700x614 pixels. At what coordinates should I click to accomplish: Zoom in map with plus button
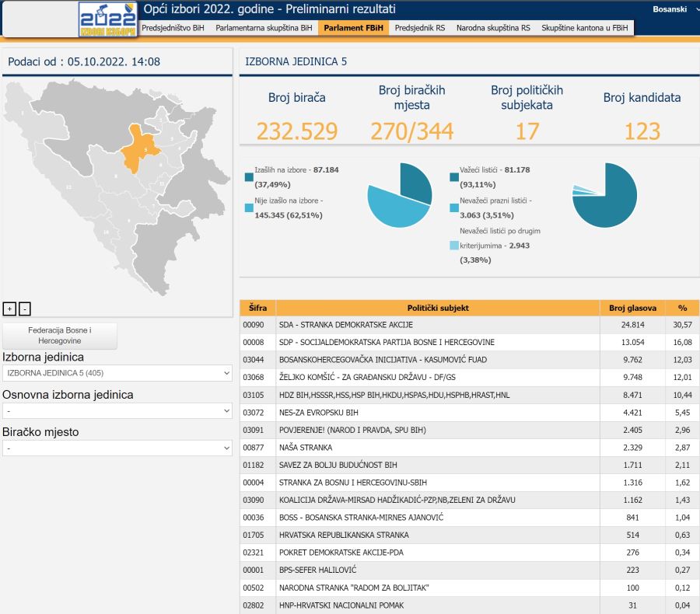click(x=10, y=309)
